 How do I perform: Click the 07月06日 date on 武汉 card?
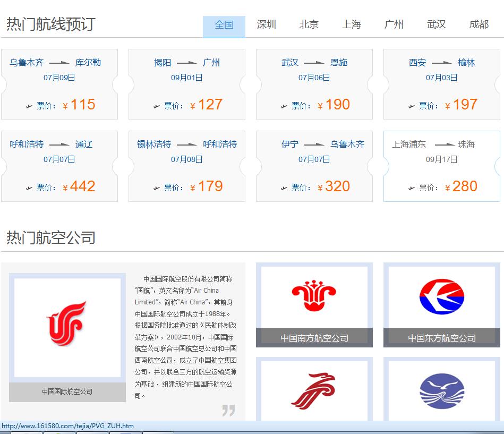tap(314, 78)
